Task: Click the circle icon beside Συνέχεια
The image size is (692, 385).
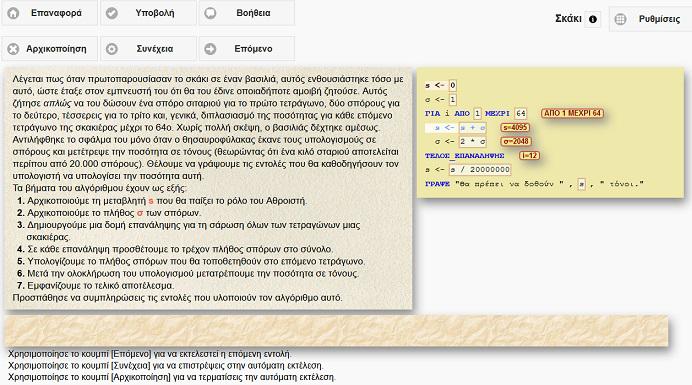Action: pyautogui.click(x=112, y=49)
